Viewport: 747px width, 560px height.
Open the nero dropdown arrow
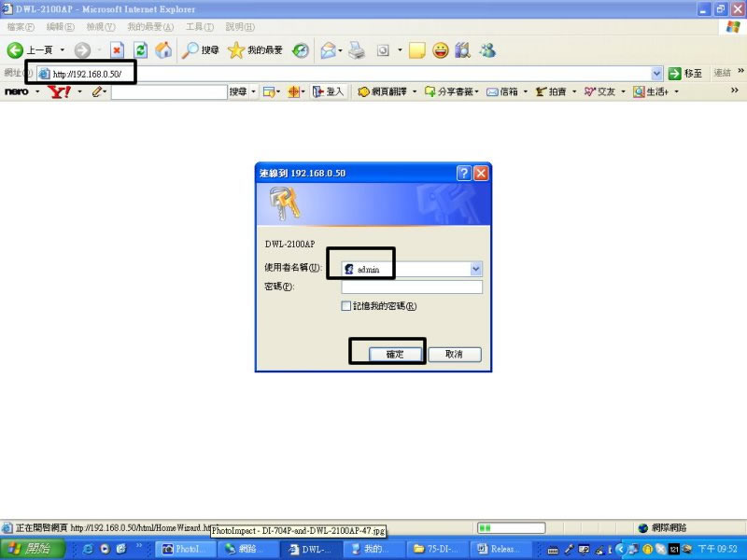click(37, 91)
